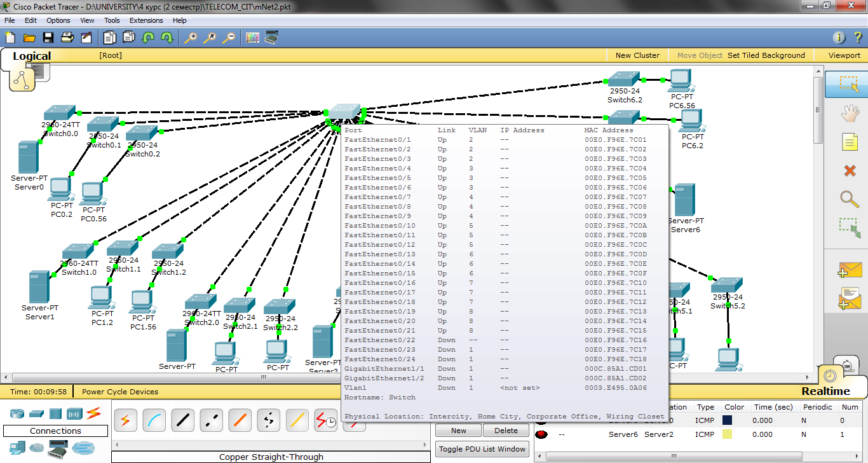Activate the Select tool in right sidebar
The height and width of the screenshot is (463, 868).
pos(850,84)
